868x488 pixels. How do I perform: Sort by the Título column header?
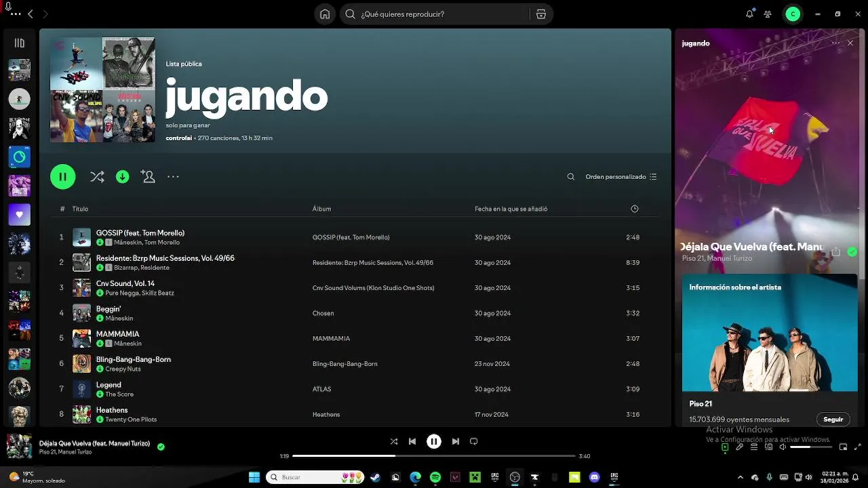(80, 209)
